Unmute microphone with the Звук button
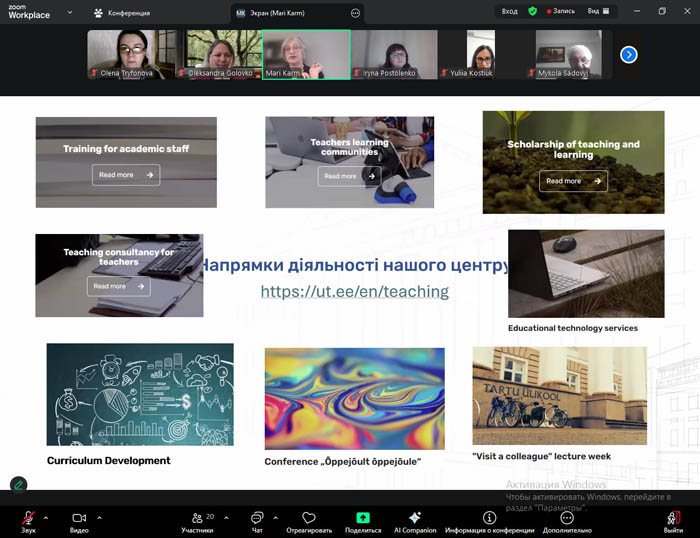Viewport: 700px width, 538px height. click(x=28, y=517)
